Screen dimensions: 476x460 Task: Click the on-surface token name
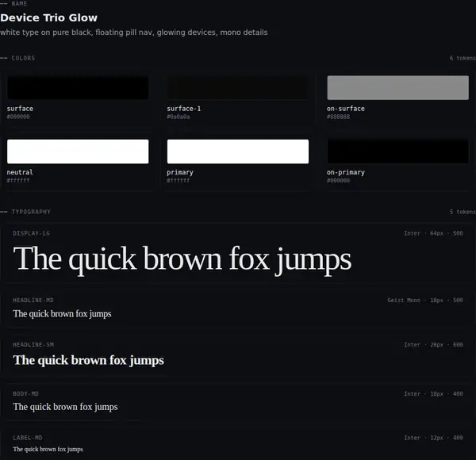pyautogui.click(x=345, y=109)
